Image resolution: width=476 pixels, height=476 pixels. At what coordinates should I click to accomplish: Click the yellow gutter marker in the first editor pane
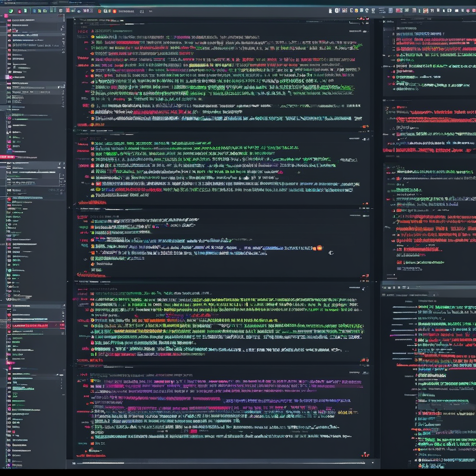click(x=93, y=36)
